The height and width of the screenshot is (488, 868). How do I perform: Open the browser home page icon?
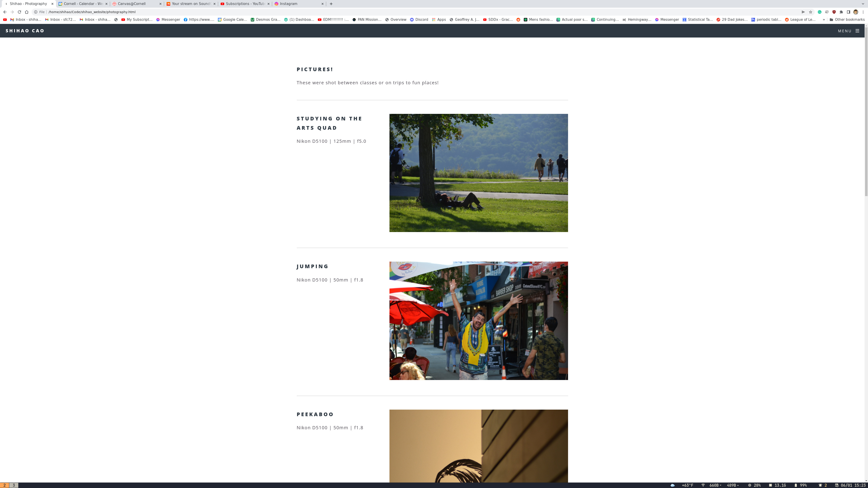pyautogui.click(x=27, y=12)
